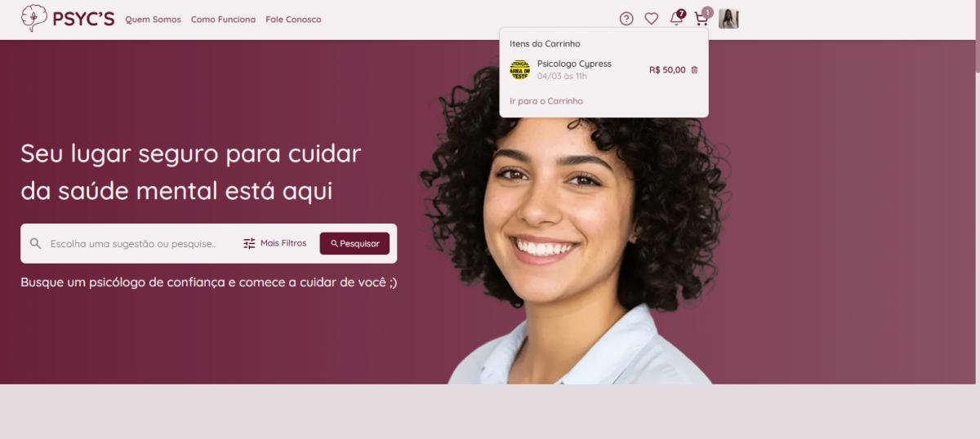Follow the Ir para o Carrinho link
Image resolution: width=980 pixels, height=439 pixels.
tap(546, 101)
